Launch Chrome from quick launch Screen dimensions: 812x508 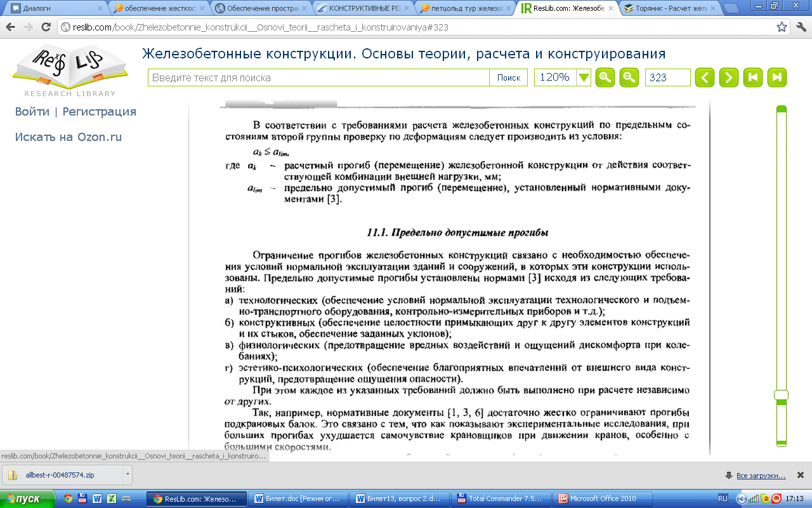[68, 498]
